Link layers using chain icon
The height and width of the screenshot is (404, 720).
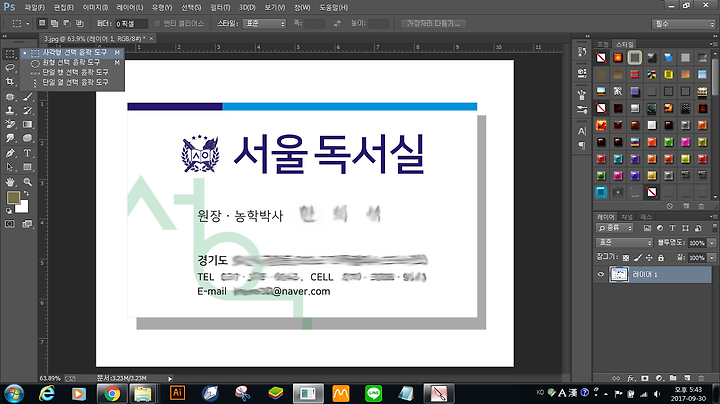click(x=616, y=378)
